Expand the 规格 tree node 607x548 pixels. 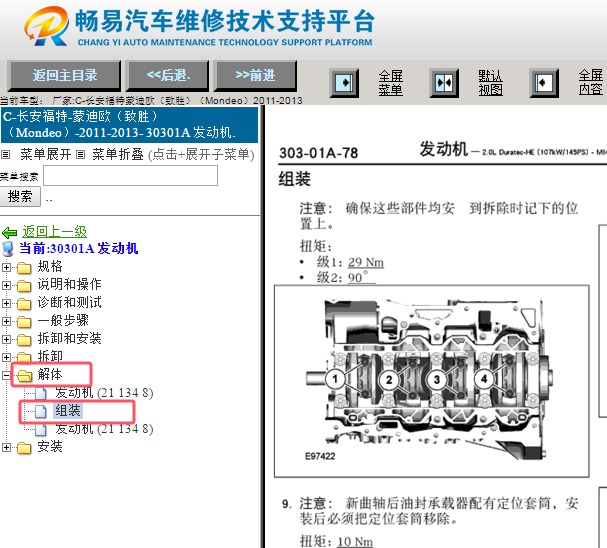[6, 267]
